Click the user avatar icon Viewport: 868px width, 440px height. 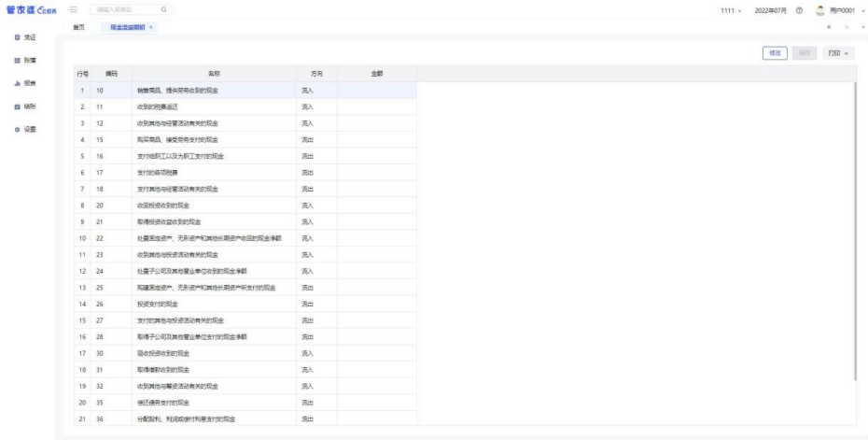coord(819,10)
